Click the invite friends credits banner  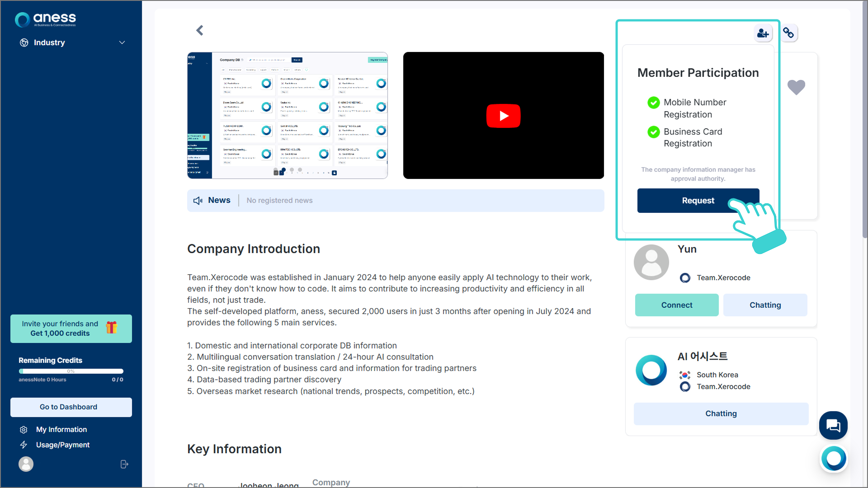(71, 328)
